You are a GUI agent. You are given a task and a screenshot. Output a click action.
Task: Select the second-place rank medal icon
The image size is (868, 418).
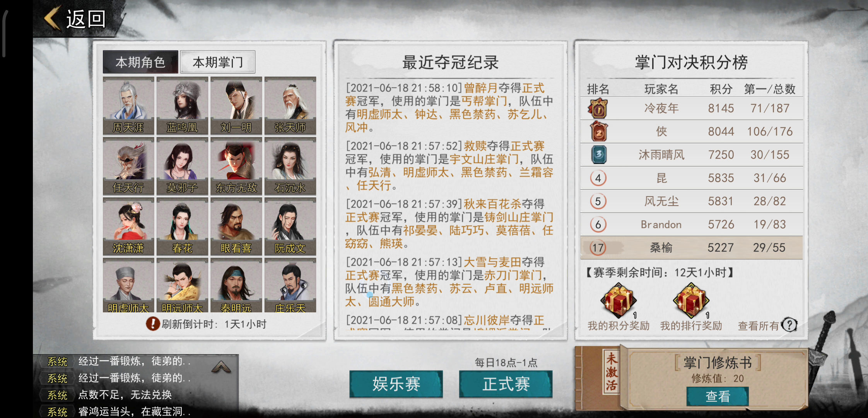pos(598,132)
